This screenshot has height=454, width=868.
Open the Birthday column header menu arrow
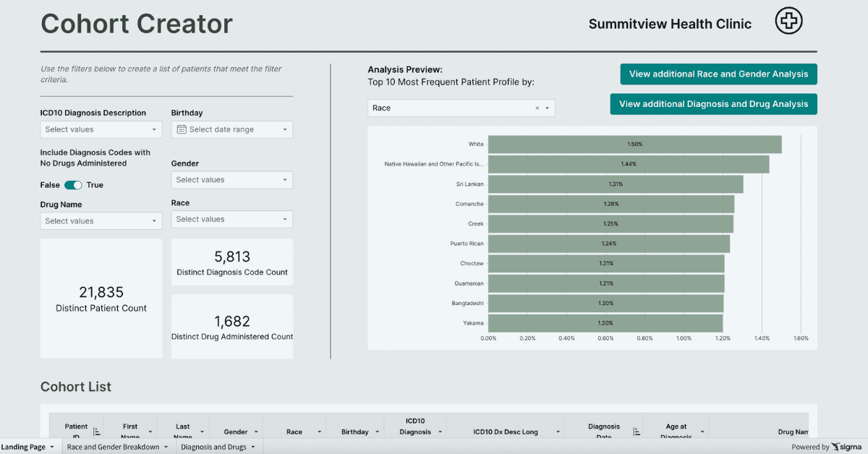[377, 432]
